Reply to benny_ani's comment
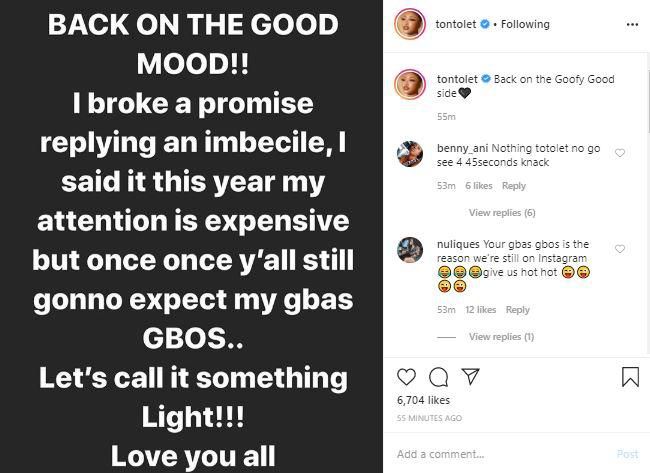 pos(514,186)
